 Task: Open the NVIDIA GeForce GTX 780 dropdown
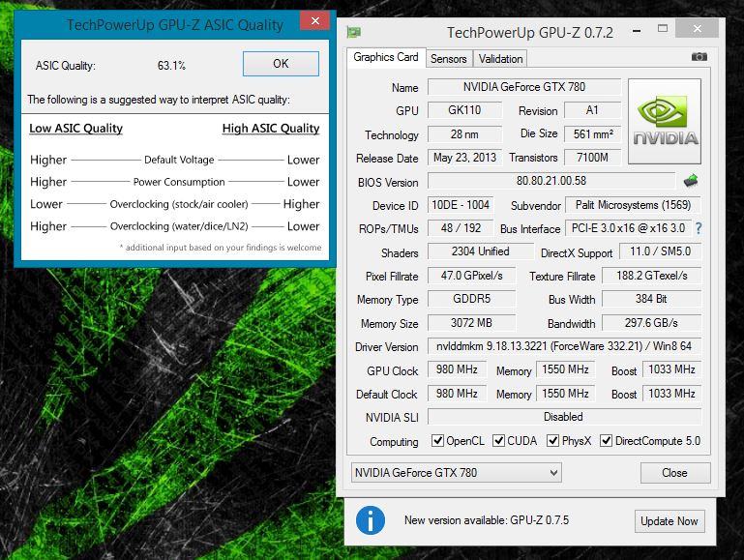457,473
